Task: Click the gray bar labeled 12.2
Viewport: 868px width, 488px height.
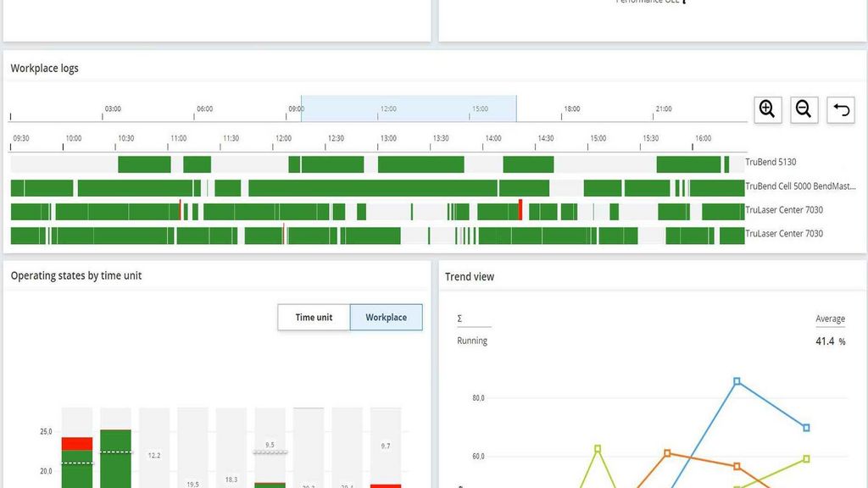Action: click(154, 447)
